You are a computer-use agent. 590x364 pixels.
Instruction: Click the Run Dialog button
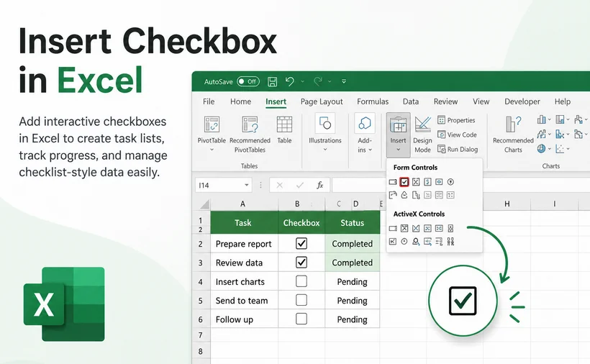pyautogui.click(x=458, y=150)
